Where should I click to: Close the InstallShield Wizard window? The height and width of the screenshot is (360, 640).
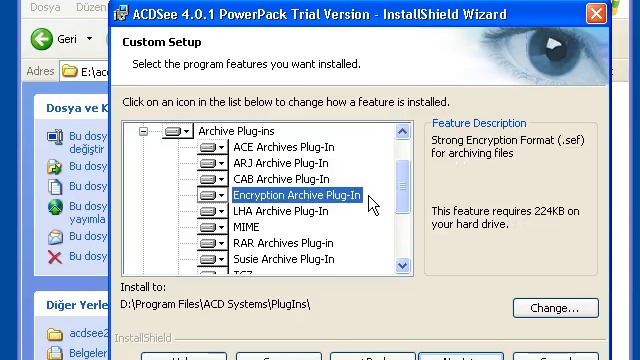(x=596, y=14)
